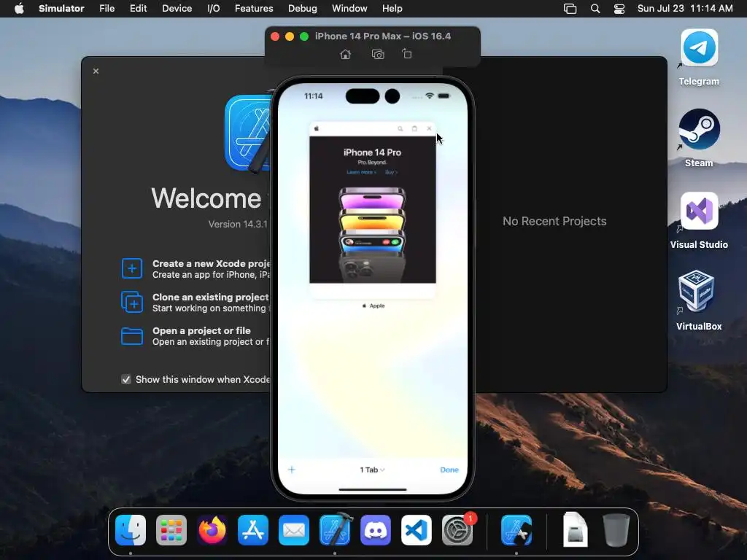Click the Open a project or file folder icon

(132, 335)
